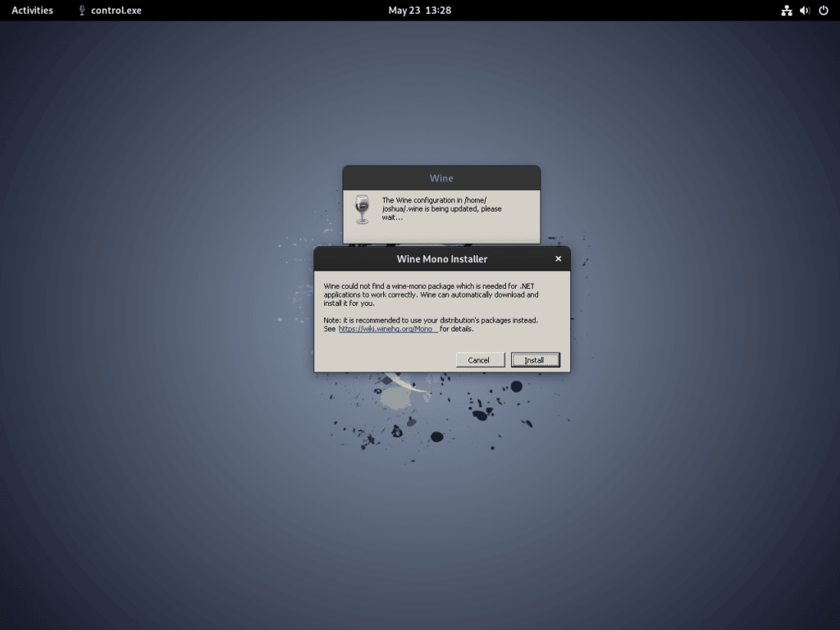Select control.exe in the top bar

(x=117, y=10)
